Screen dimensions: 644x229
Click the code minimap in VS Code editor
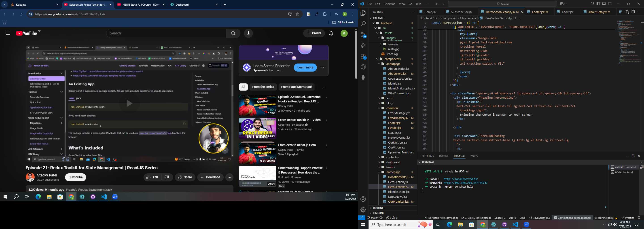tap(629, 42)
